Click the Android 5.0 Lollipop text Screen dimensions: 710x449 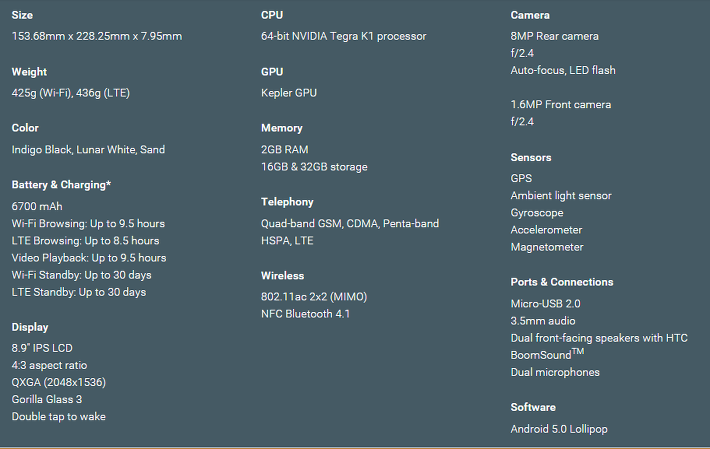[x=559, y=429]
